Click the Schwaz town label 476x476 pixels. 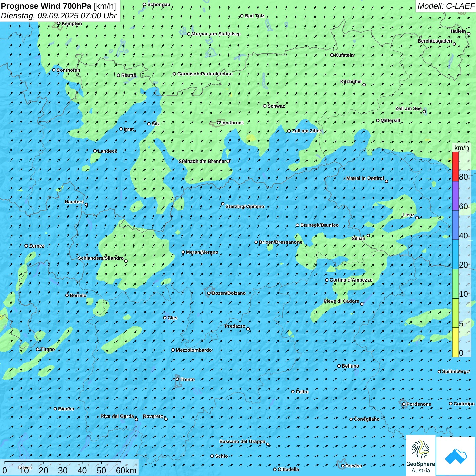(x=276, y=106)
